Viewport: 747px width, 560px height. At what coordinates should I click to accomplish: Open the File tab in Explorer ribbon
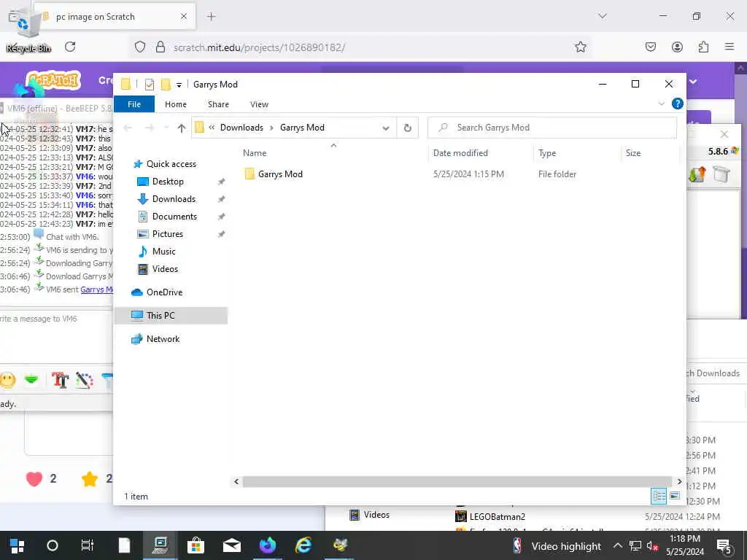tap(134, 104)
